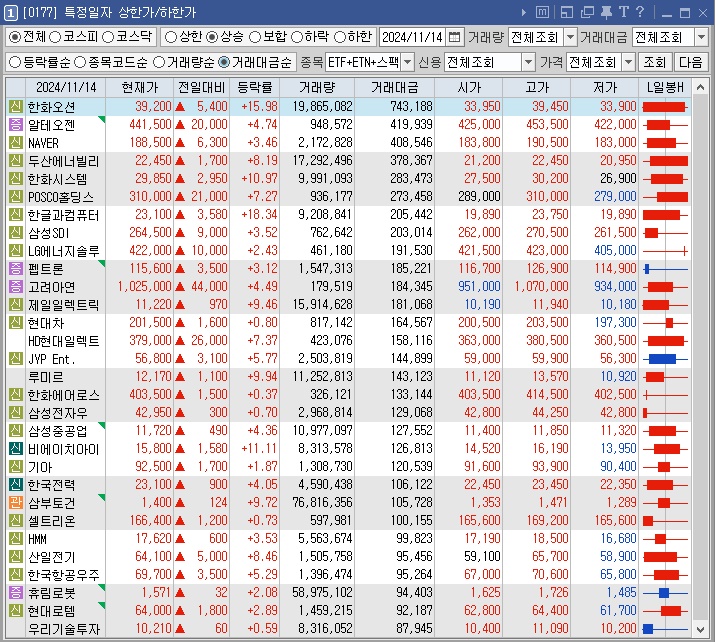This screenshot has height=642, width=715.
Task: Sort by 등락률순 radio option
Action: [15, 62]
